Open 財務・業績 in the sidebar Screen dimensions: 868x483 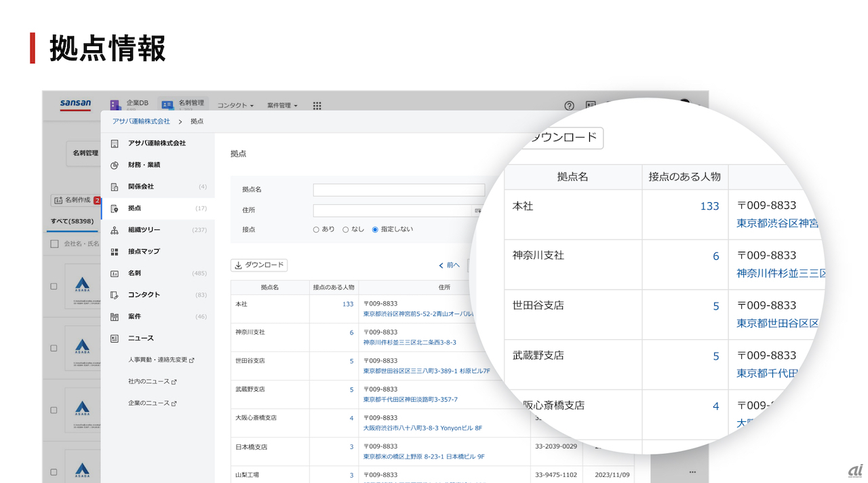click(x=144, y=165)
